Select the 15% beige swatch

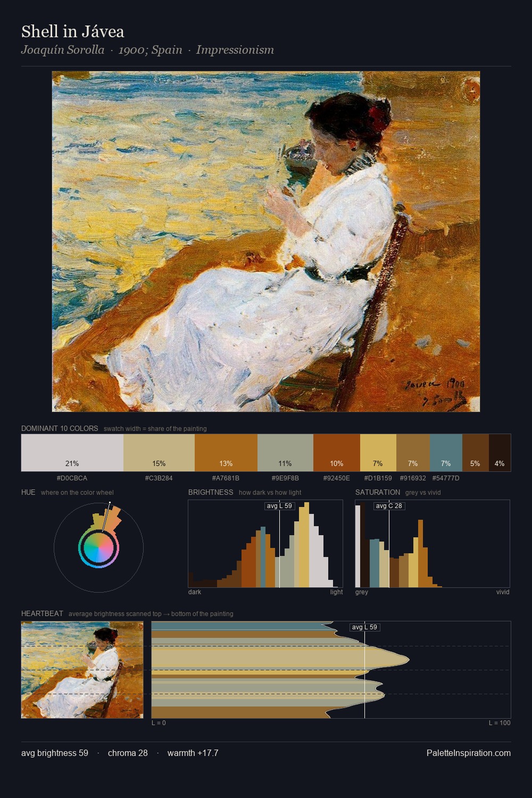click(159, 453)
